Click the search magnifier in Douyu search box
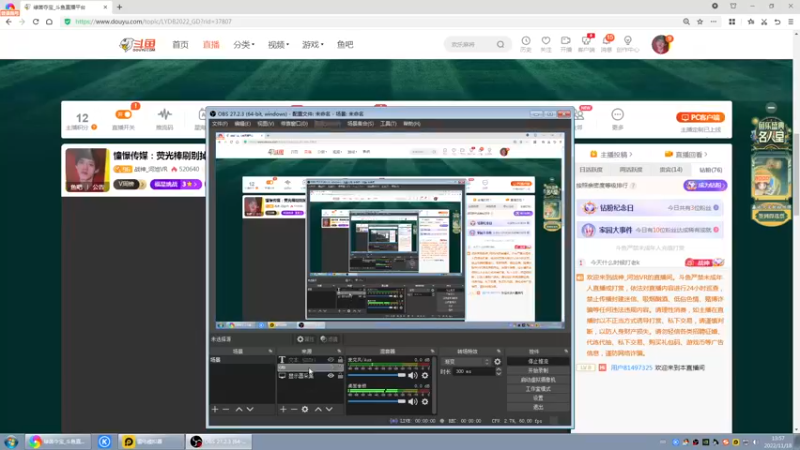 pyautogui.click(x=501, y=44)
